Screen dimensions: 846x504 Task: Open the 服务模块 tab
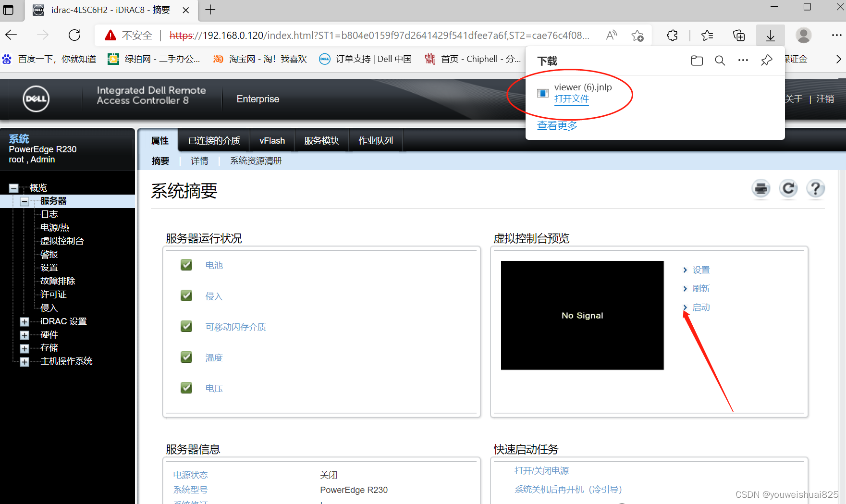(x=321, y=140)
